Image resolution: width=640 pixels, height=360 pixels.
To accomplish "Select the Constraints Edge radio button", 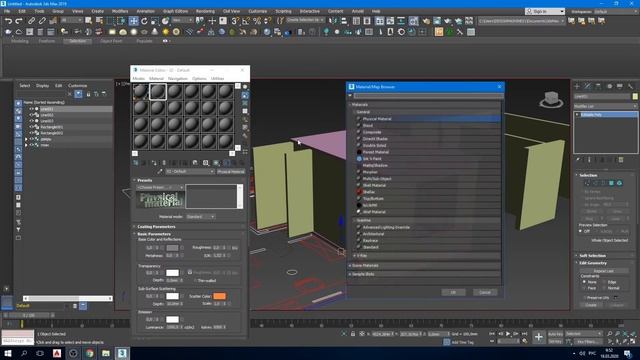I will click(604, 282).
